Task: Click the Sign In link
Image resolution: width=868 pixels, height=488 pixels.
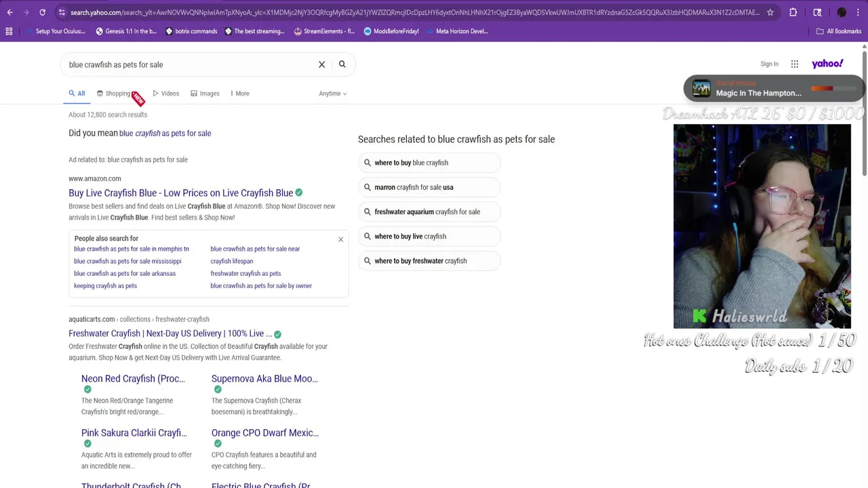Action: tap(769, 64)
